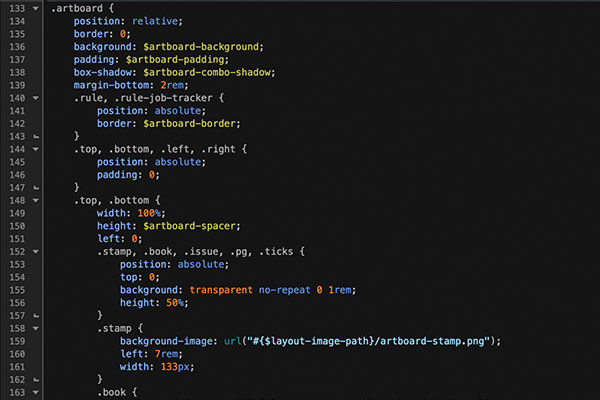The width and height of the screenshot is (600, 400).
Task: Fold the .rule, .rule-job-tracker block
Action: (x=36, y=98)
